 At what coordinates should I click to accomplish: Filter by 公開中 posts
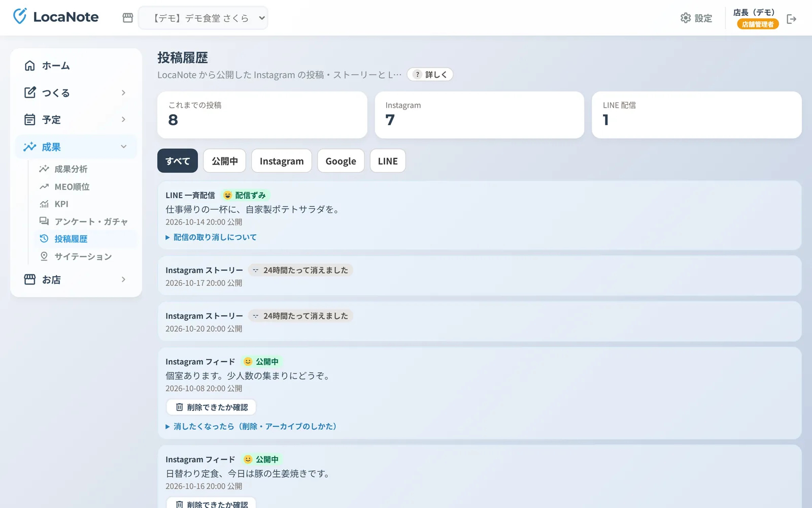pyautogui.click(x=225, y=161)
